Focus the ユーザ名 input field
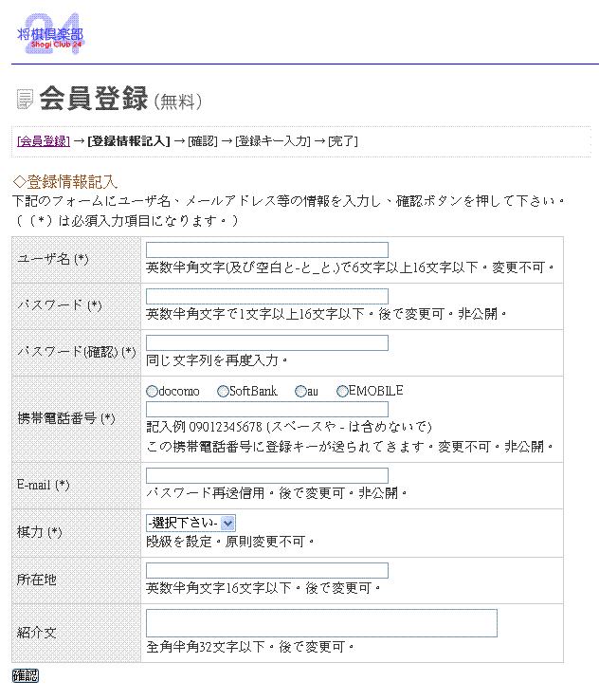This screenshot has width=599, height=700. point(267,249)
